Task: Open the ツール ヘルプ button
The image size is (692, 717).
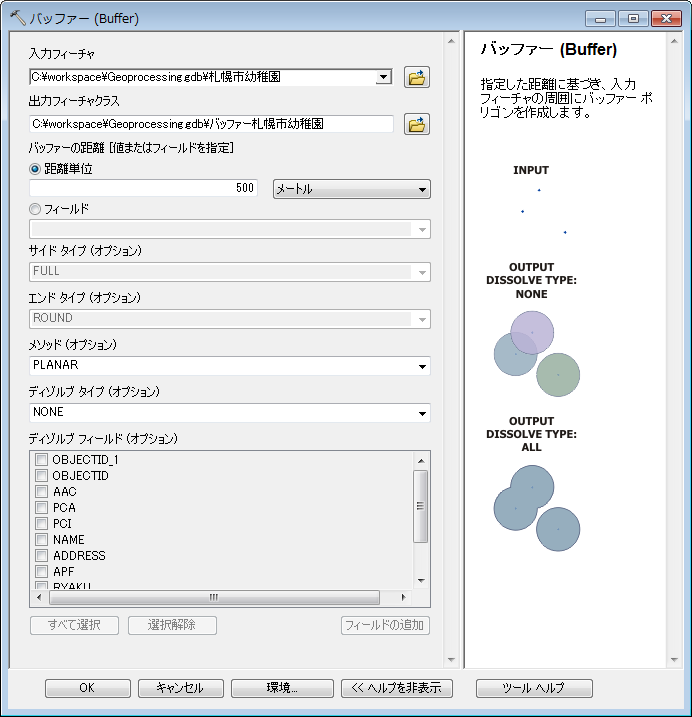Action: pos(534,688)
